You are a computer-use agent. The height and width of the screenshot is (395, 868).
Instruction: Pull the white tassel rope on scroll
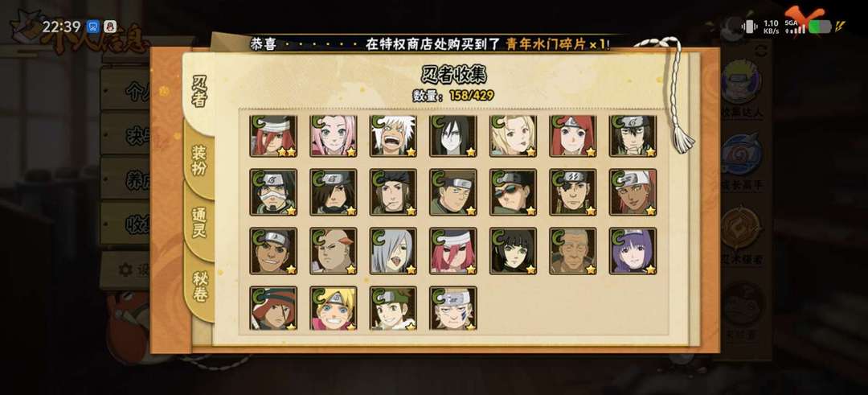pos(678,94)
